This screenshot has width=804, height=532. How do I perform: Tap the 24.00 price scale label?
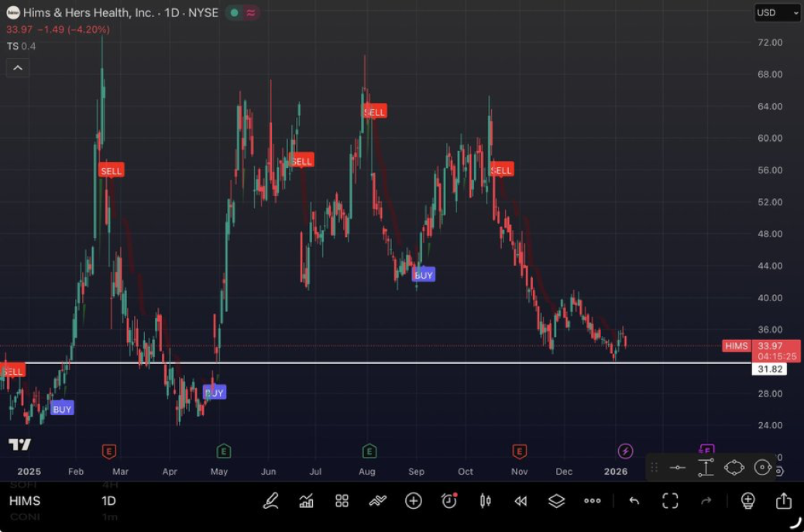(770, 425)
